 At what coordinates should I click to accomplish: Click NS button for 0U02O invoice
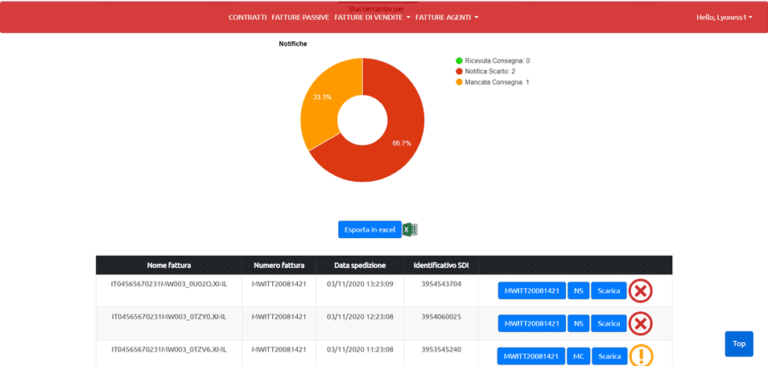click(x=578, y=291)
